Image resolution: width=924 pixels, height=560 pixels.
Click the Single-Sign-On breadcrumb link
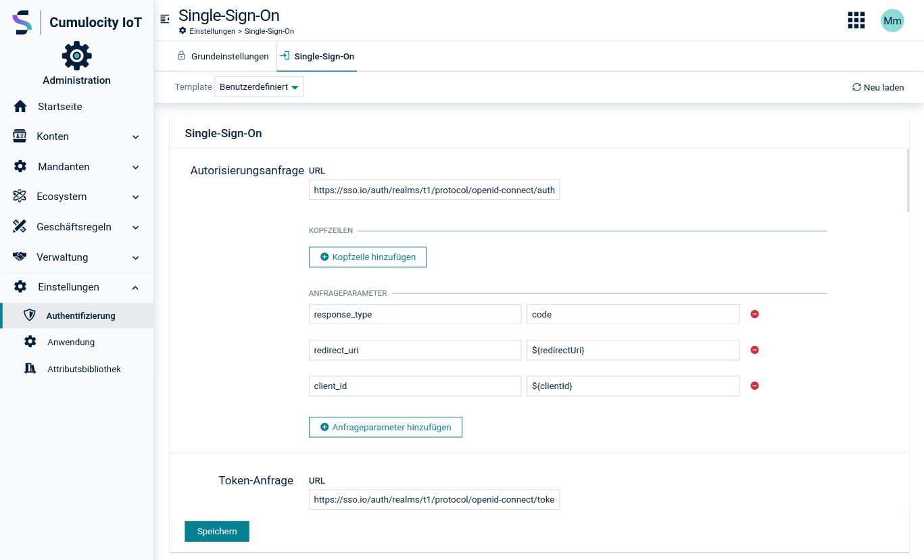(x=269, y=31)
